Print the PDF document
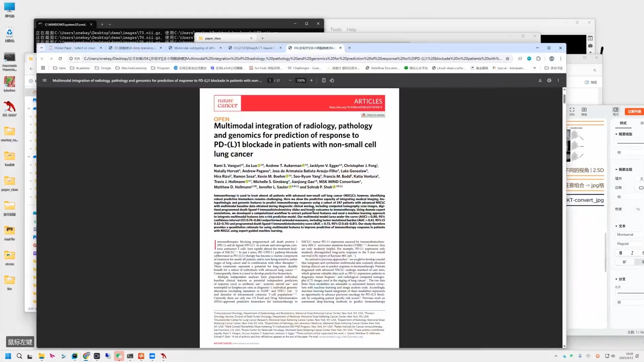The height and width of the screenshot is (362, 644). click(549, 80)
